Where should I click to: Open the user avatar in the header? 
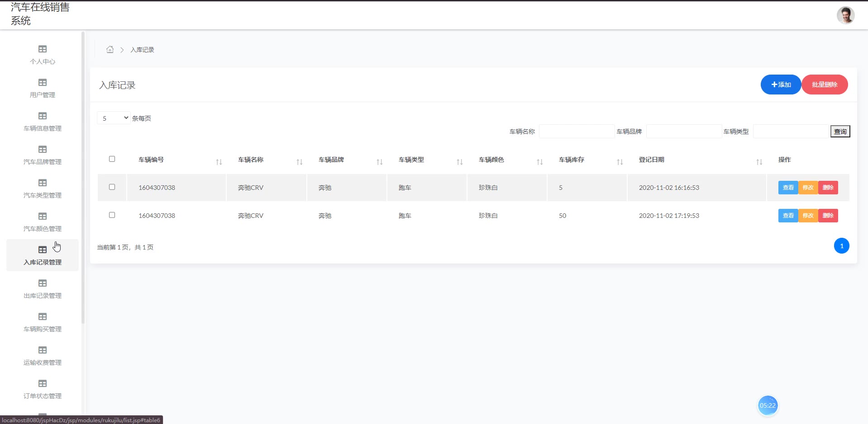(x=845, y=15)
